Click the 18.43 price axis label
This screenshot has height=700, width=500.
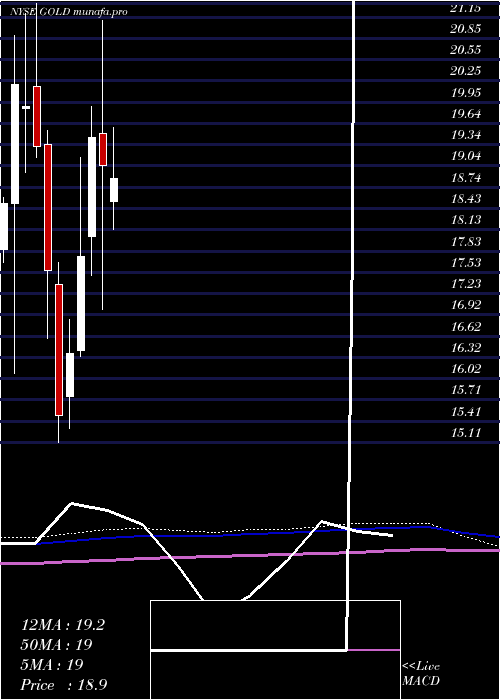pos(466,199)
